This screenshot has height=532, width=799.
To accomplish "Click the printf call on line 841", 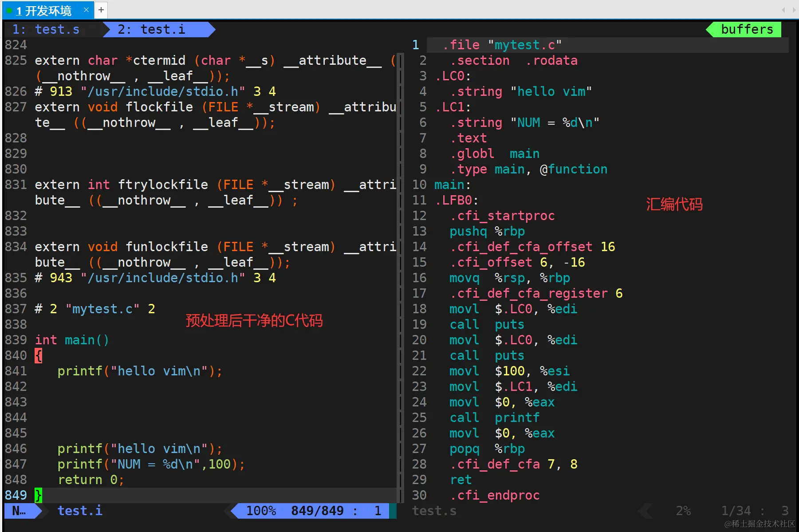I will click(140, 371).
